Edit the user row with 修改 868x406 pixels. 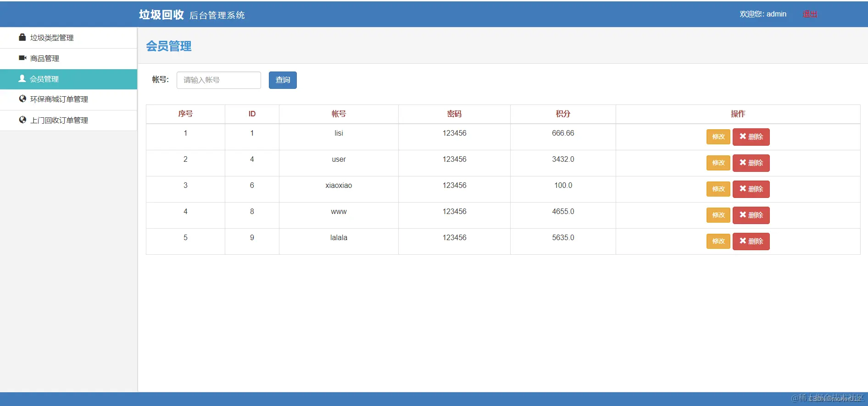pos(718,163)
